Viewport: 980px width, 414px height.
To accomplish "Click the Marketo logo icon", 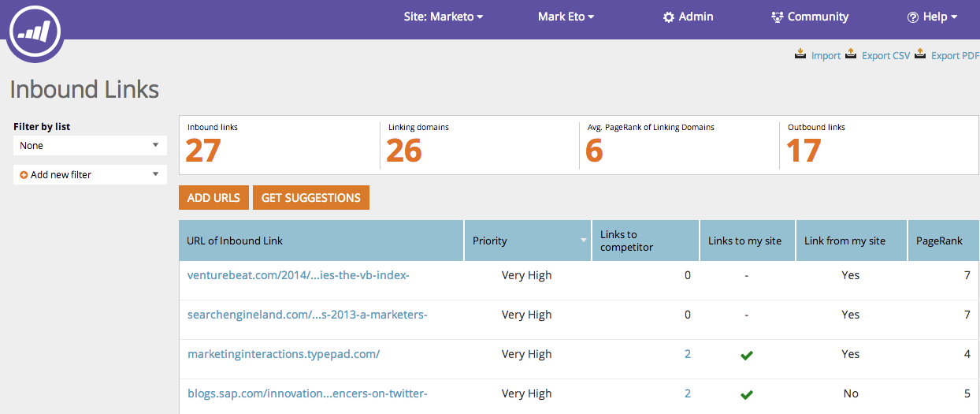I will point(34,32).
